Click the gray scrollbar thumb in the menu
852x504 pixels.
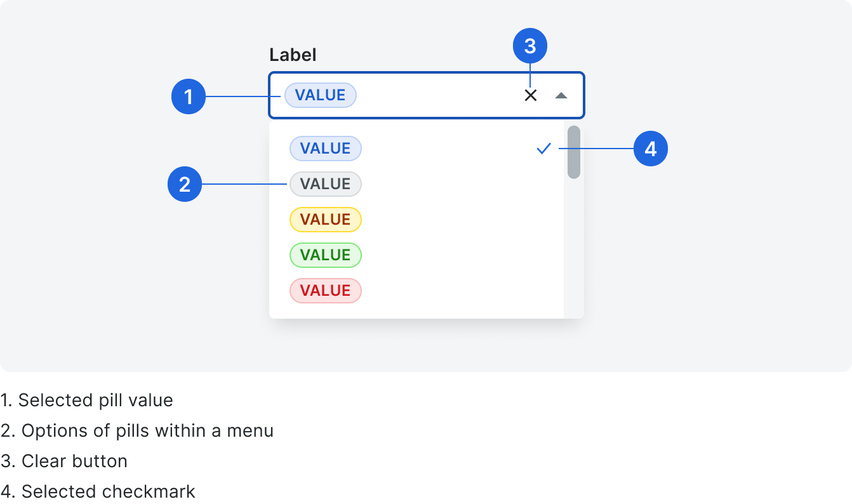point(574,152)
